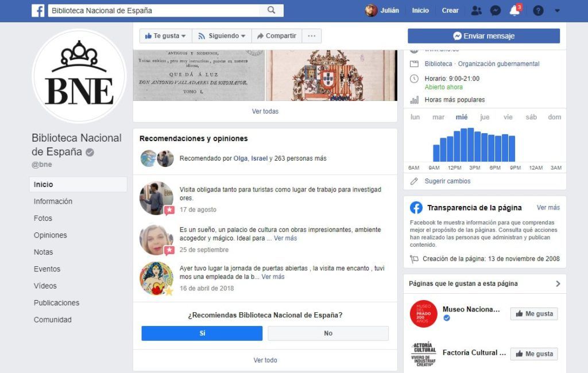Open the notifications bell icon
The image size is (588, 373).
[514, 10]
